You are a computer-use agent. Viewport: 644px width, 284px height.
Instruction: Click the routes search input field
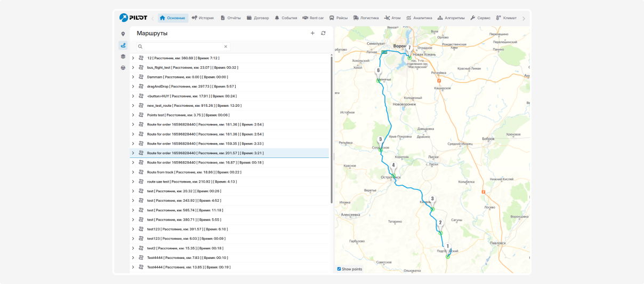click(x=181, y=46)
